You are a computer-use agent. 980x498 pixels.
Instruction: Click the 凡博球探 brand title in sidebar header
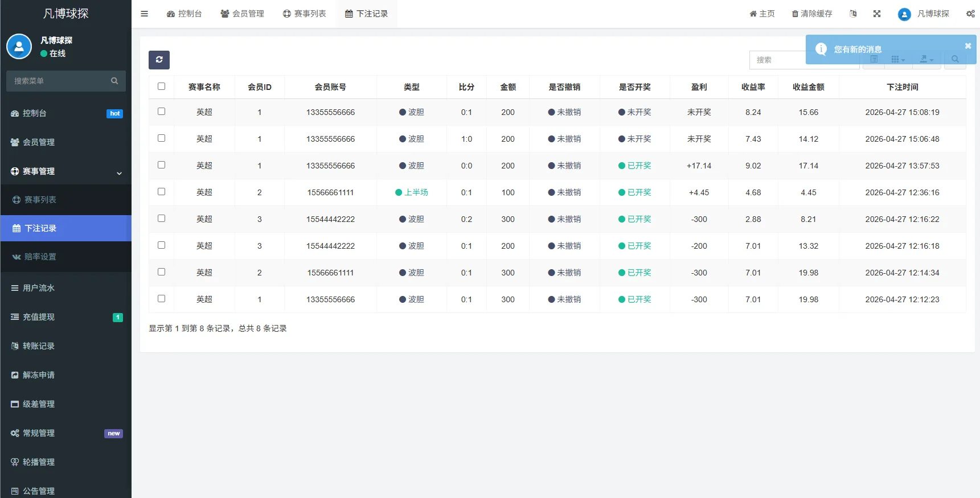(x=66, y=14)
